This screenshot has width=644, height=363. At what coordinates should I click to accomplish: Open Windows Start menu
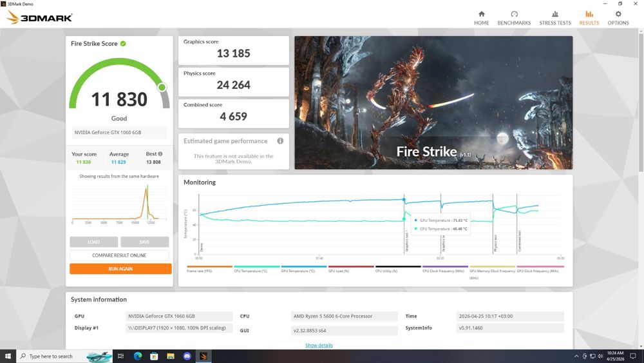tap(8, 356)
